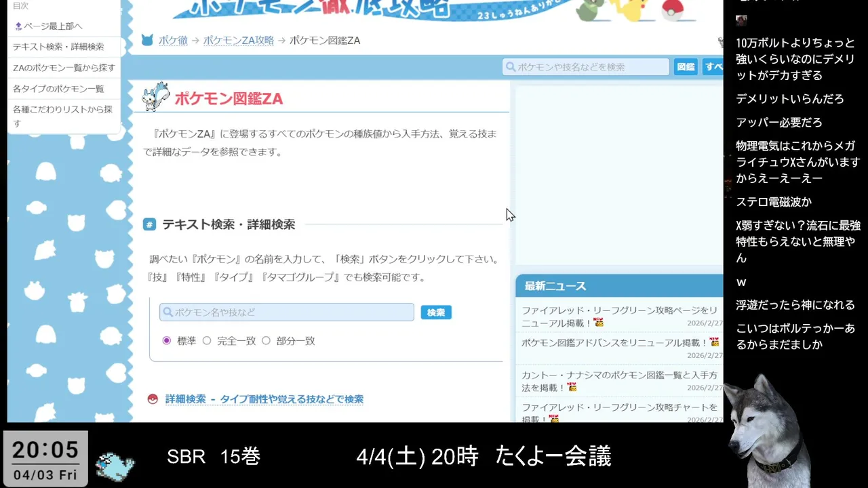868x488 pixels.
Task: Click the ポケモン図鑑ZA breadcrumb text
Action: click(325, 41)
